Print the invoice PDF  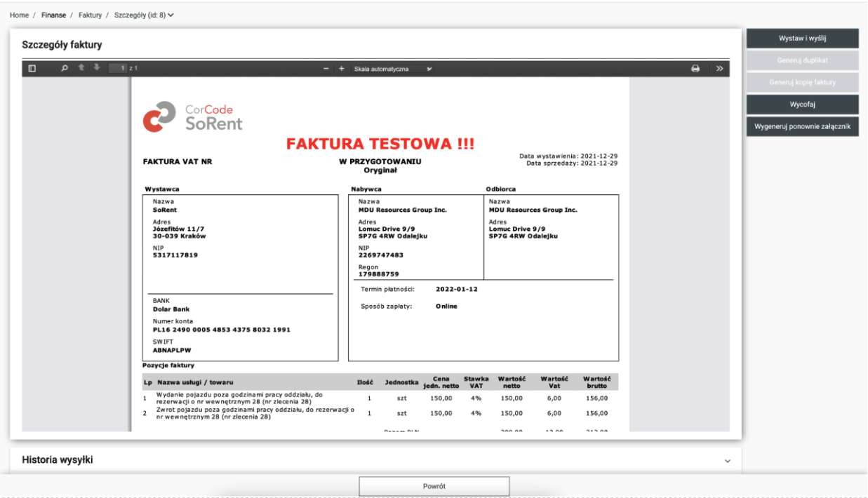(x=695, y=69)
